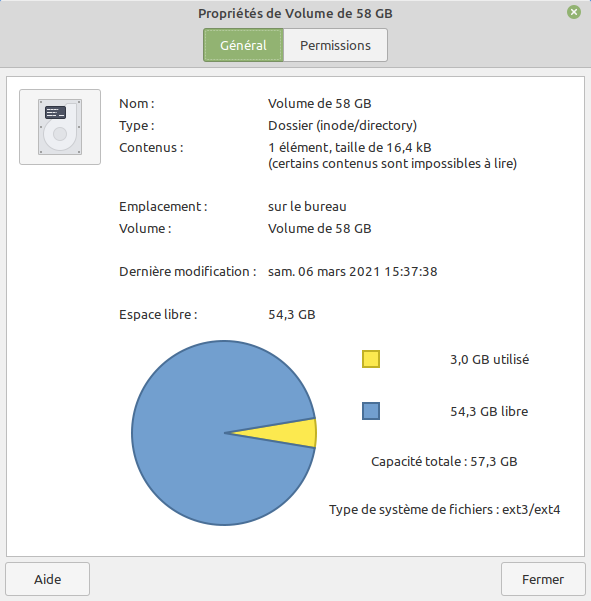
Task: Click the last modification date text
Action: coord(353,271)
